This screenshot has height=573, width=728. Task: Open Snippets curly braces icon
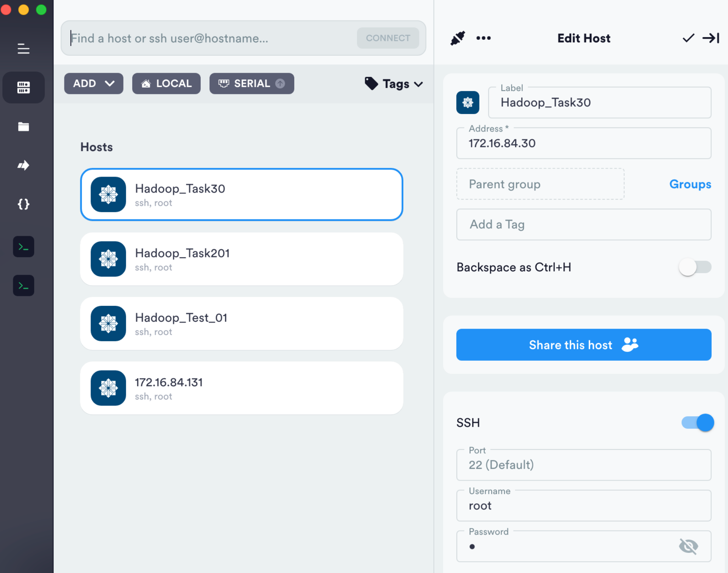23,204
